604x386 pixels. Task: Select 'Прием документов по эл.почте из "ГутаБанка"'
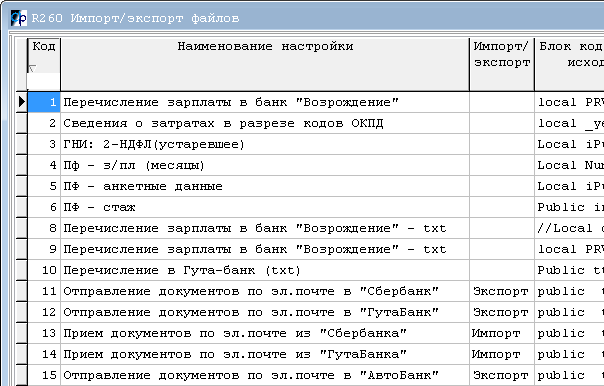tap(265, 354)
